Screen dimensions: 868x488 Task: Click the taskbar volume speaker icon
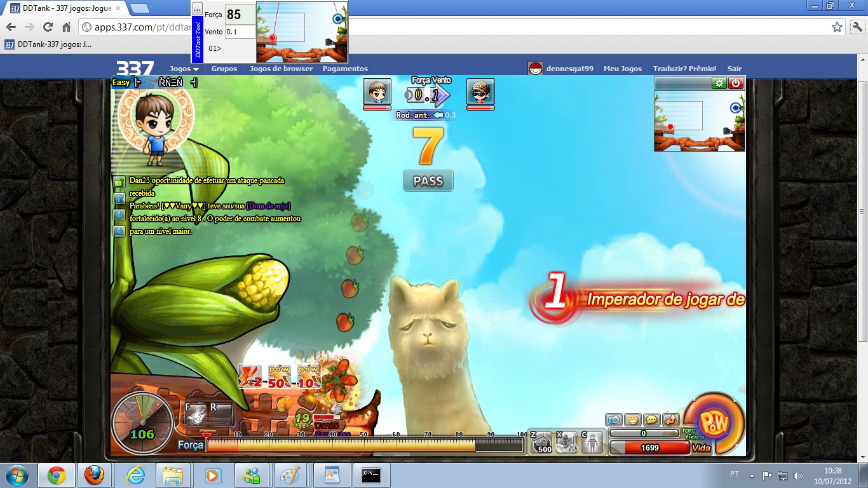point(798,475)
